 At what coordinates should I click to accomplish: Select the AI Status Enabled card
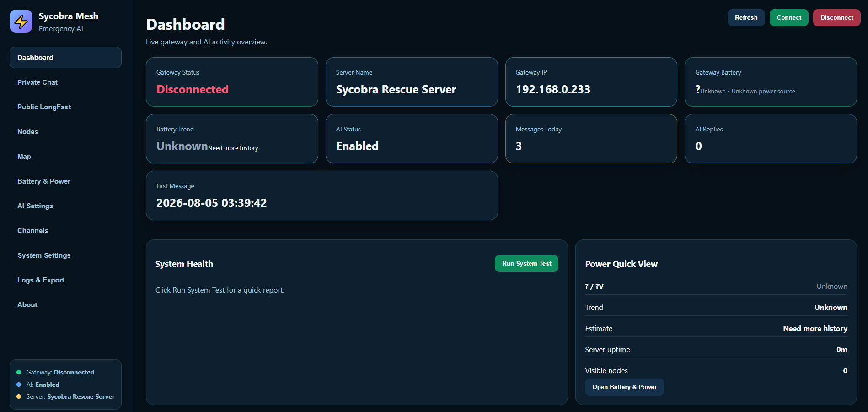point(412,139)
